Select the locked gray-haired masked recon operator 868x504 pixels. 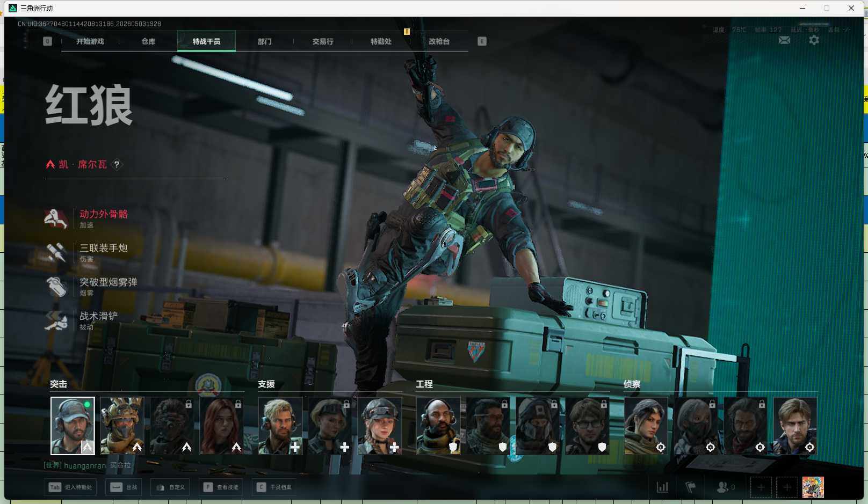point(696,426)
